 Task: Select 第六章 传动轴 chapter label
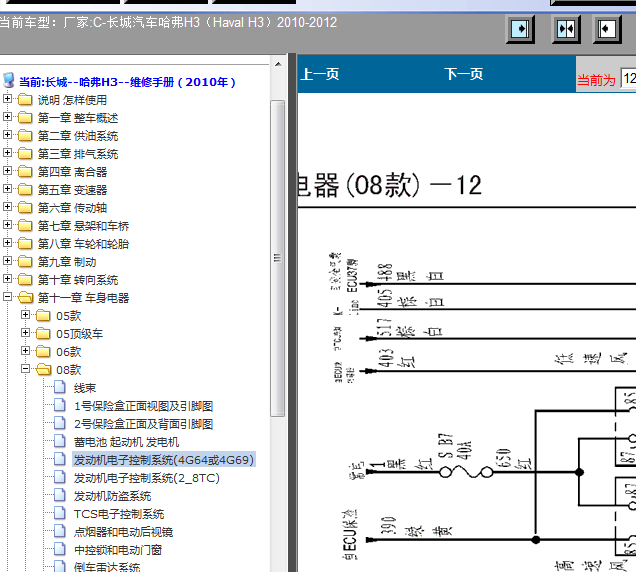point(72,208)
